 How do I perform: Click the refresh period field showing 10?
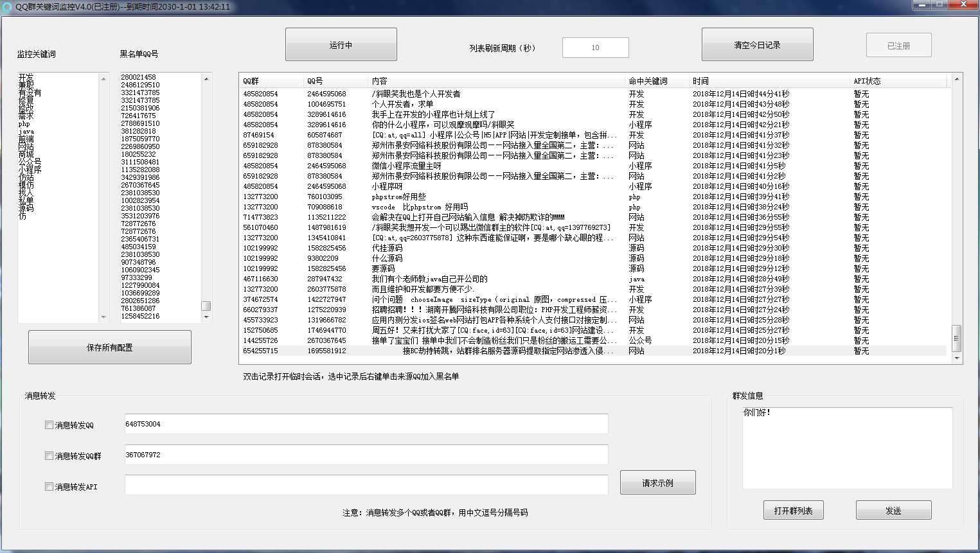pos(595,48)
